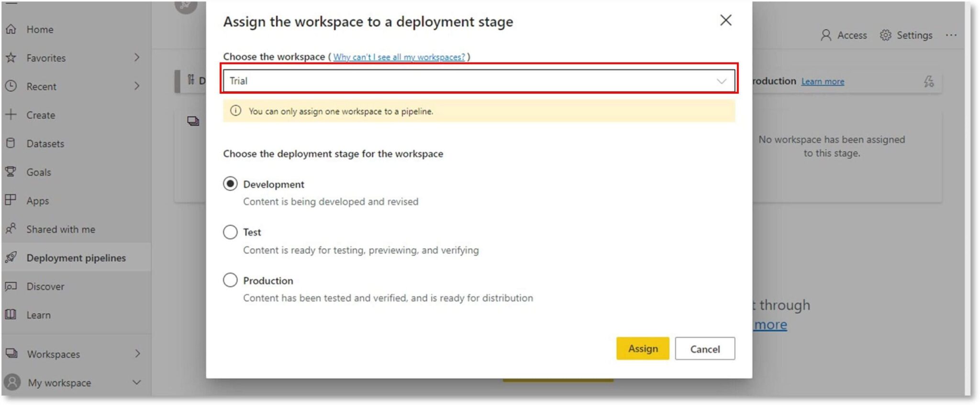Click the workspace dropdown chevron arrow
Screen dimensions: 980x405
point(721,81)
